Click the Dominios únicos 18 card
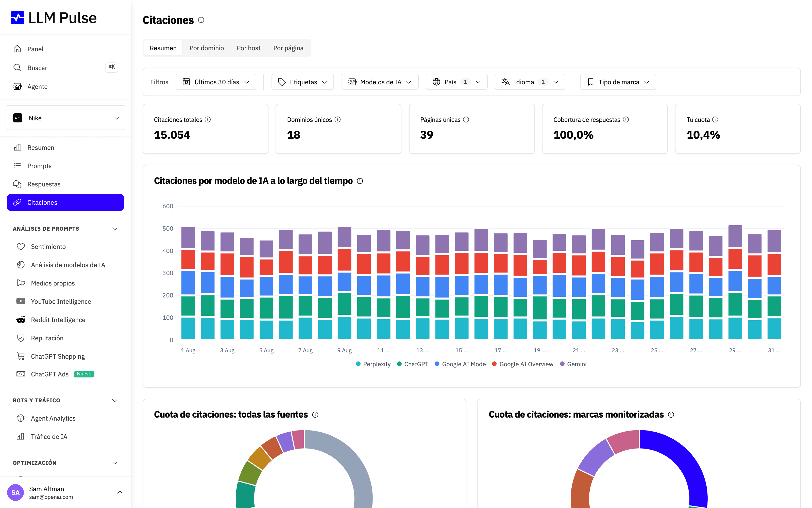Image resolution: width=812 pixels, height=508 pixels. click(x=338, y=129)
